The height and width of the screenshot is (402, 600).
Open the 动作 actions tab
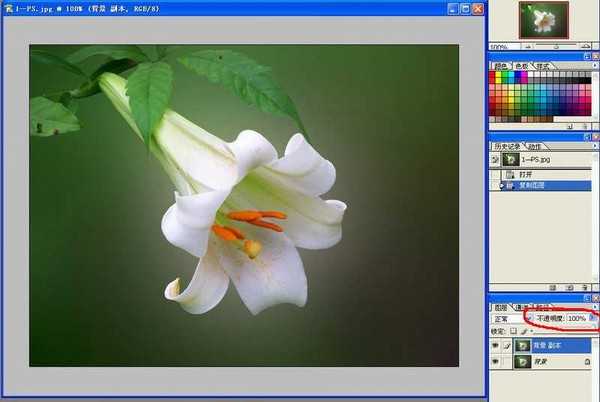(534, 147)
